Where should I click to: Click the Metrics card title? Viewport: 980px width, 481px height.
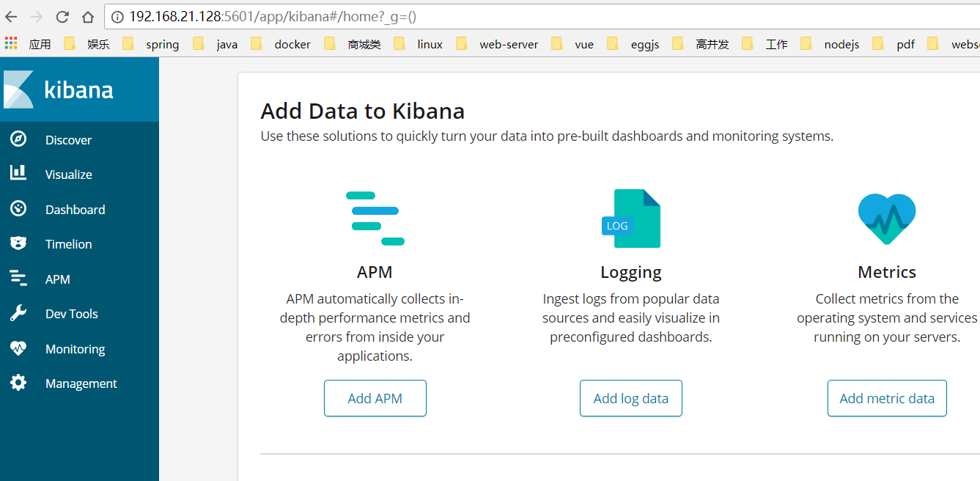(x=887, y=272)
